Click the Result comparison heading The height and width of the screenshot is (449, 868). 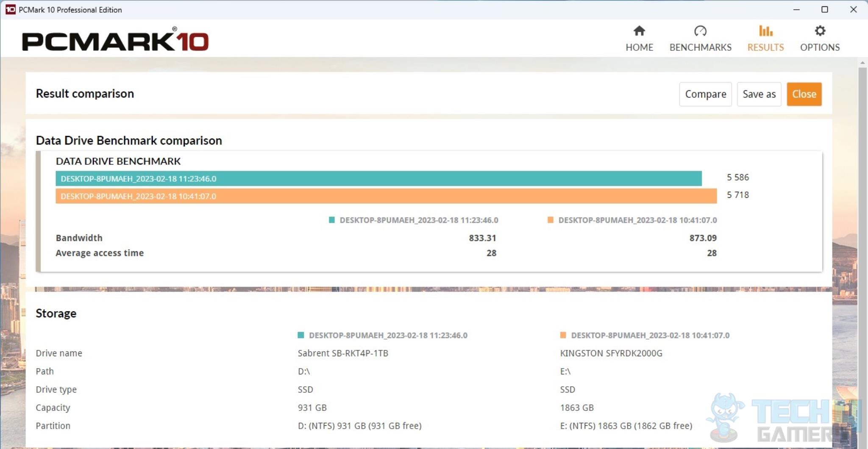(85, 94)
